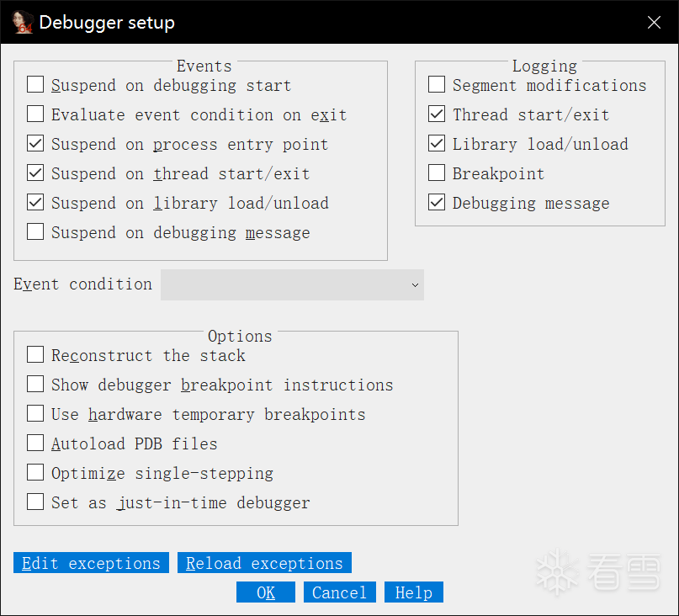This screenshot has width=679, height=616.
Task: Click the IDA icon in title bar
Action: click(23, 22)
